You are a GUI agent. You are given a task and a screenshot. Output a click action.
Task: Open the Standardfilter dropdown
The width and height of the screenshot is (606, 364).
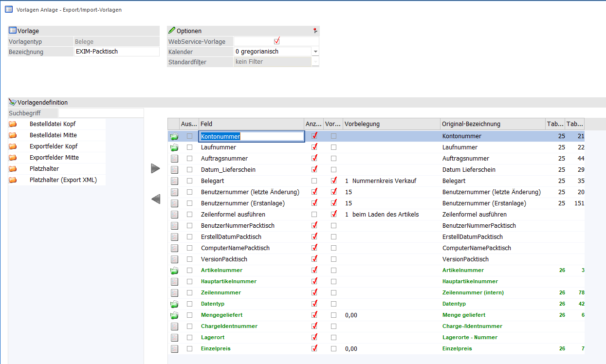pyautogui.click(x=315, y=62)
